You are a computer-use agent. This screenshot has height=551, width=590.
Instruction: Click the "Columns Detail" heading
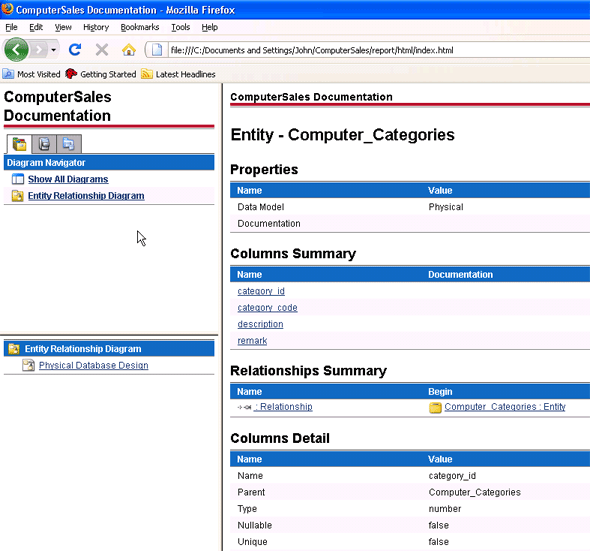click(280, 438)
